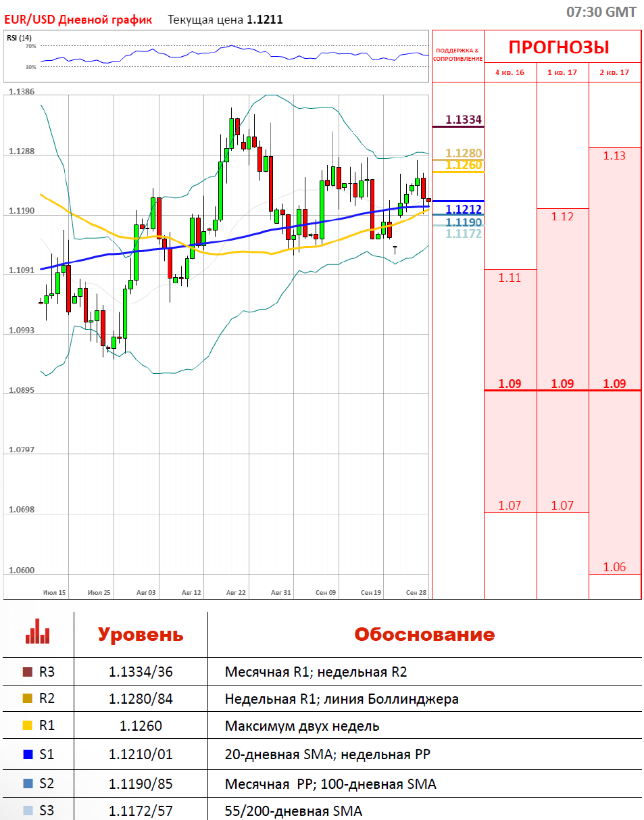Select the dark red R3 level marker

click(x=28, y=672)
